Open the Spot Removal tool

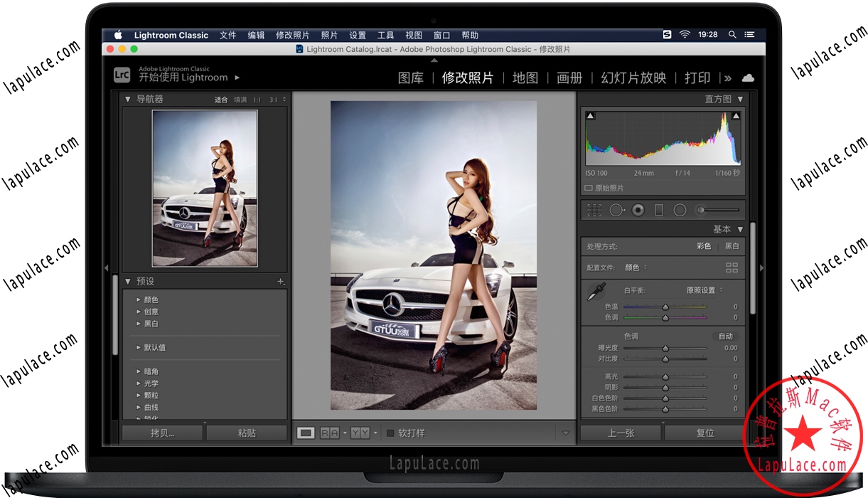point(616,210)
